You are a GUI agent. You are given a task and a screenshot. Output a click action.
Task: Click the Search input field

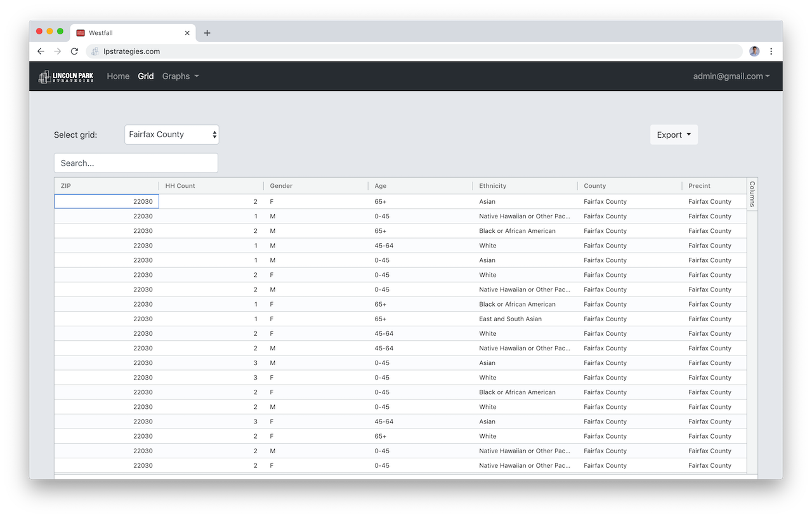tap(135, 163)
